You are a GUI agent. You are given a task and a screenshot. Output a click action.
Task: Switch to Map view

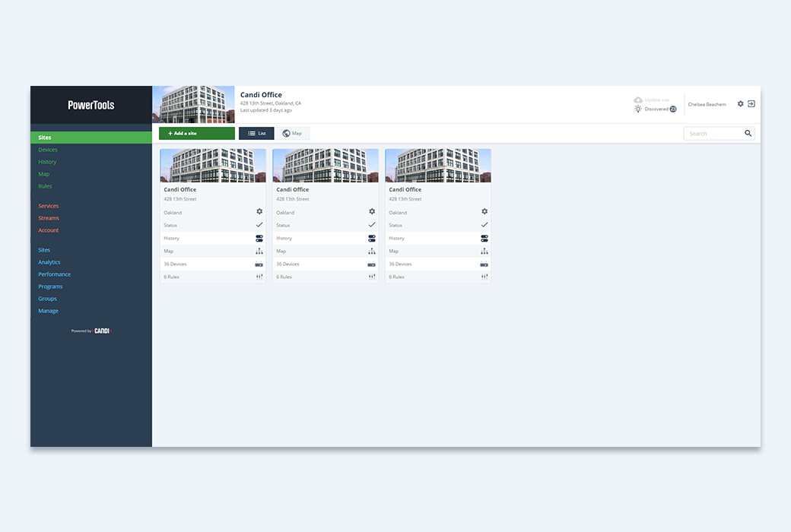click(292, 133)
